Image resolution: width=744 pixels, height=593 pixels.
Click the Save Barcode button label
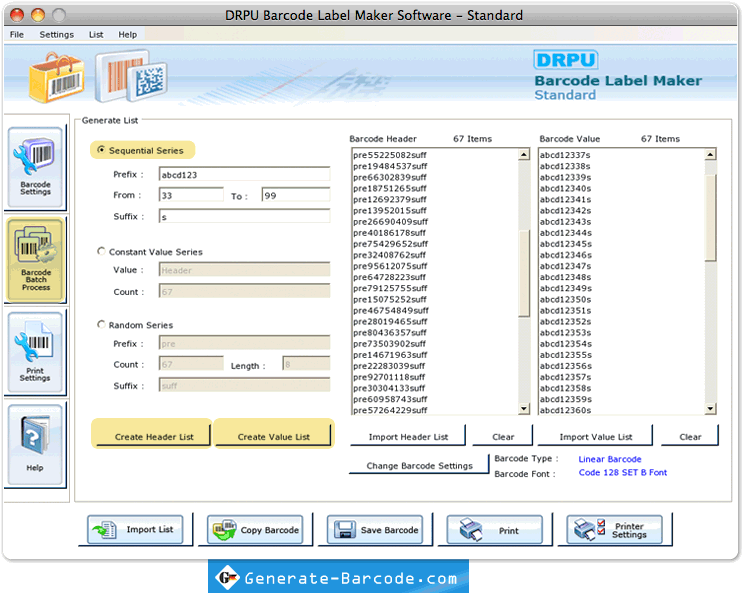(x=389, y=530)
